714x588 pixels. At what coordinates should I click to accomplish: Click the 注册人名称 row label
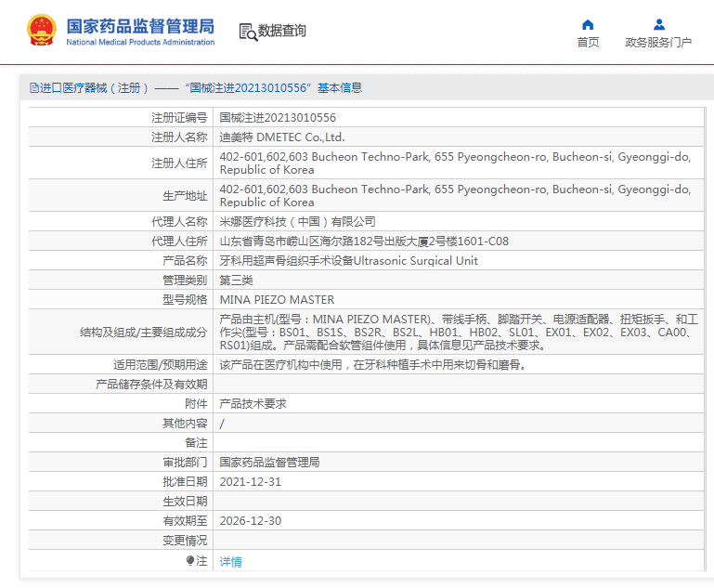point(179,137)
